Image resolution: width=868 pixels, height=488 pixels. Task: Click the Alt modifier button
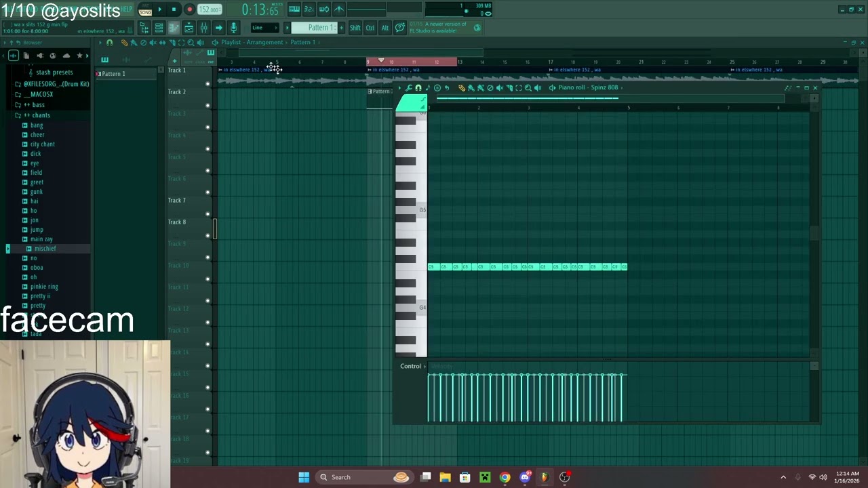[385, 28]
